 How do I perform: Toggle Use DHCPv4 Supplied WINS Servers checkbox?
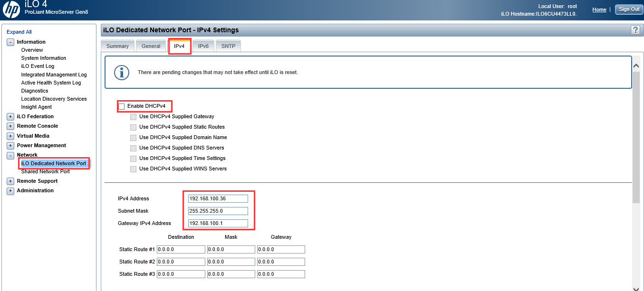tap(133, 169)
